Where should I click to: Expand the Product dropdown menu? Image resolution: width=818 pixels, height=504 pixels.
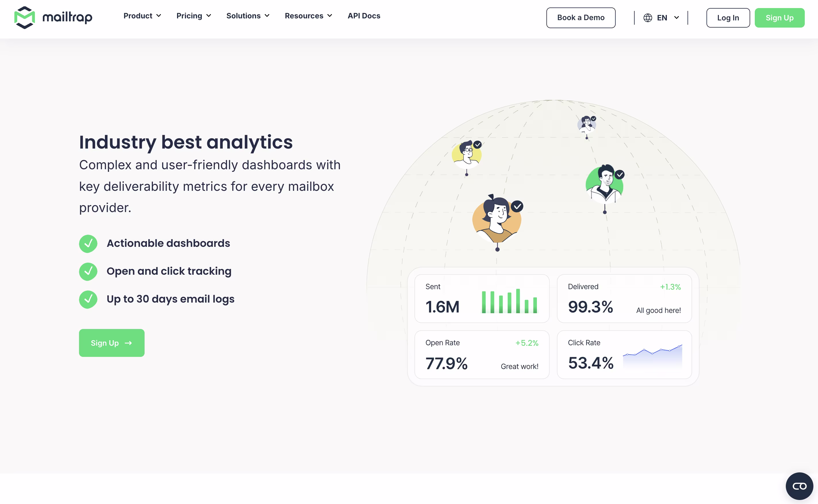click(142, 16)
